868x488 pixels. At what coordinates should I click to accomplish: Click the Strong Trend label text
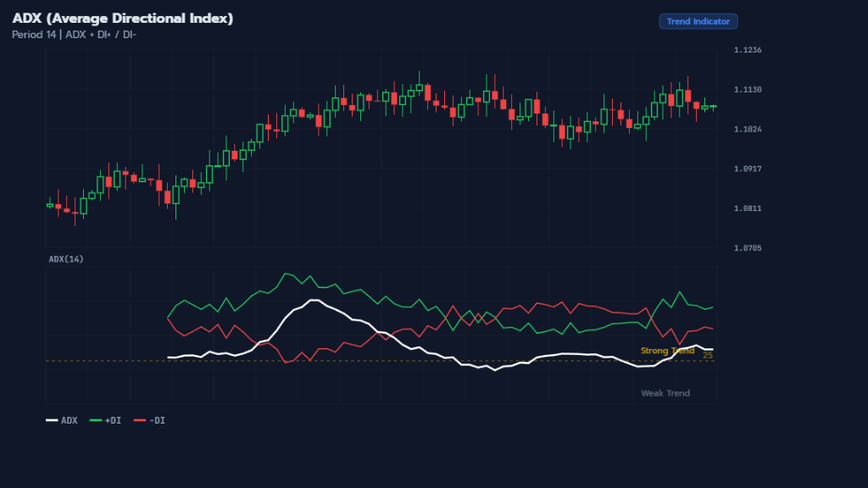click(665, 350)
